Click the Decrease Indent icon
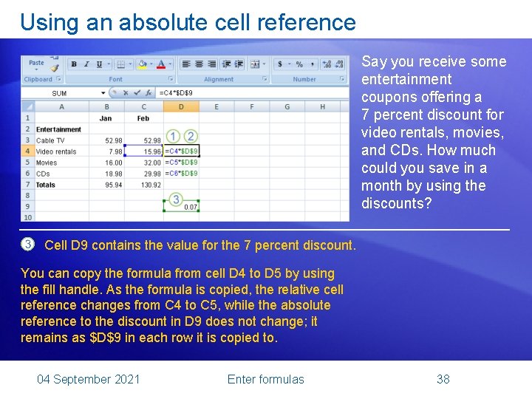 (226, 64)
